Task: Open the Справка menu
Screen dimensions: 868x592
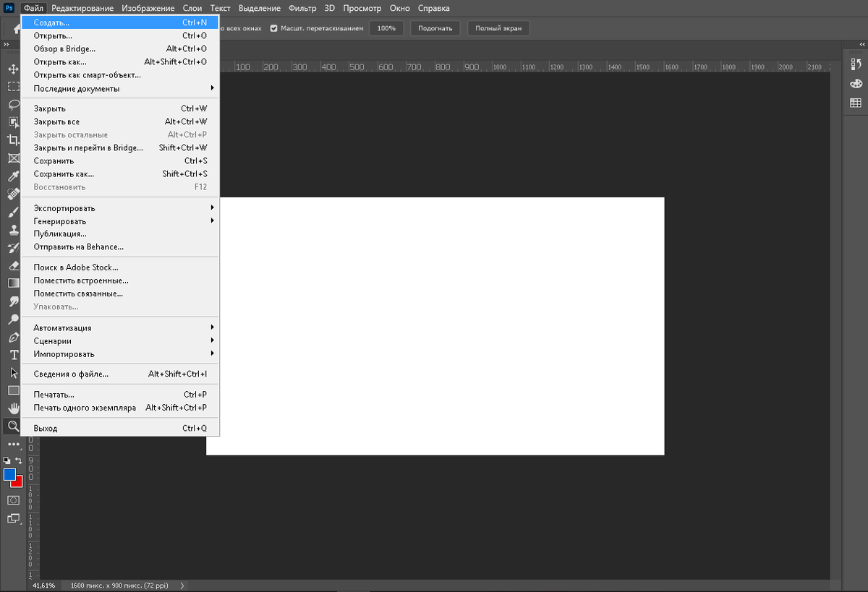Action: tap(434, 8)
